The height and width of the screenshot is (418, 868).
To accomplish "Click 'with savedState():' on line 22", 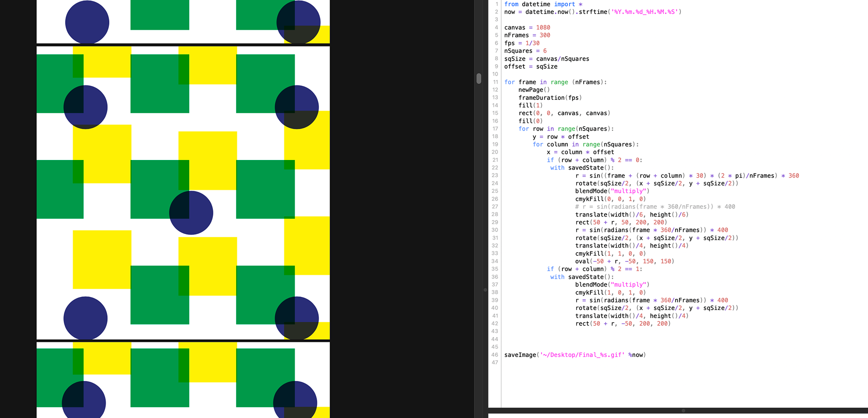I will pyautogui.click(x=582, y=168).
